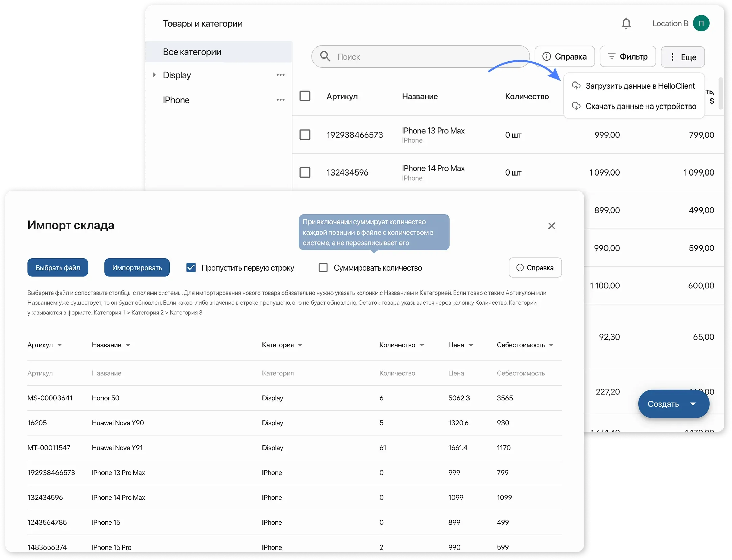Click the notification bell icon
Viewport: 732px width, 560px height.
coord(626,23)
